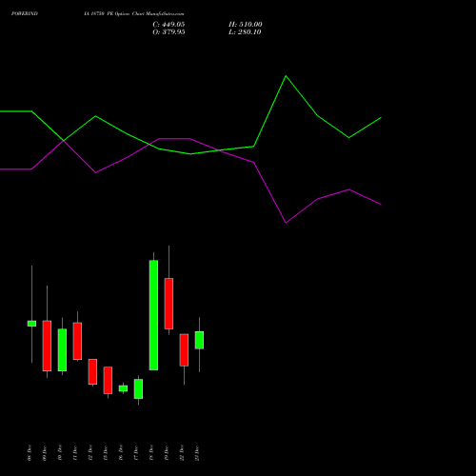The image size is (476, 476).
Task: Click the 12 Dec date axis label
Action: [x=90, y=453]
